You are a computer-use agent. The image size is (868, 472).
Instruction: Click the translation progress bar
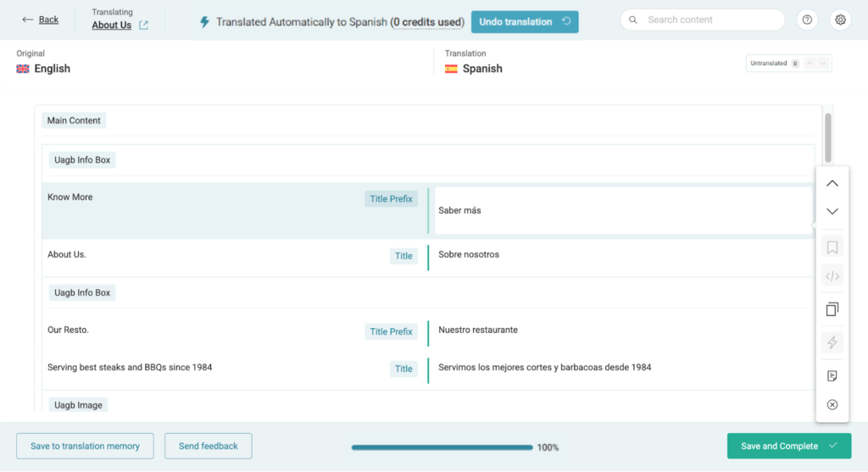point(442,447)
